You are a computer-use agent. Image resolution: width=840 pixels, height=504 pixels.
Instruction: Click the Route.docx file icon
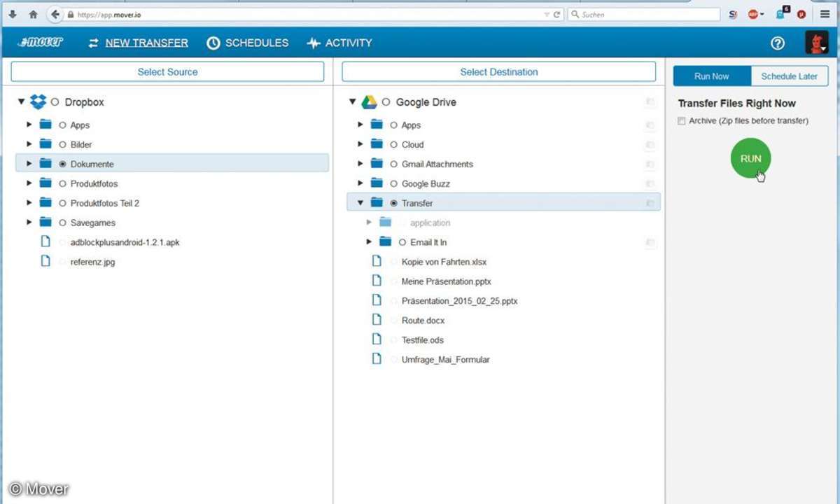pyautogui.click(x=377, y=320)
